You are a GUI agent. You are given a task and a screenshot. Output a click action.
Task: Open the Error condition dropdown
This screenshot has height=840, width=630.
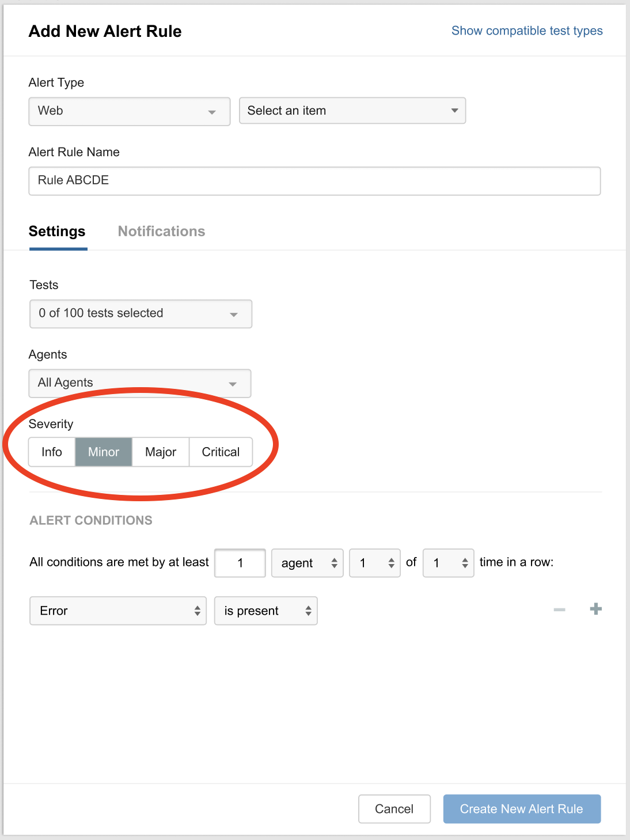pos(118,611)
